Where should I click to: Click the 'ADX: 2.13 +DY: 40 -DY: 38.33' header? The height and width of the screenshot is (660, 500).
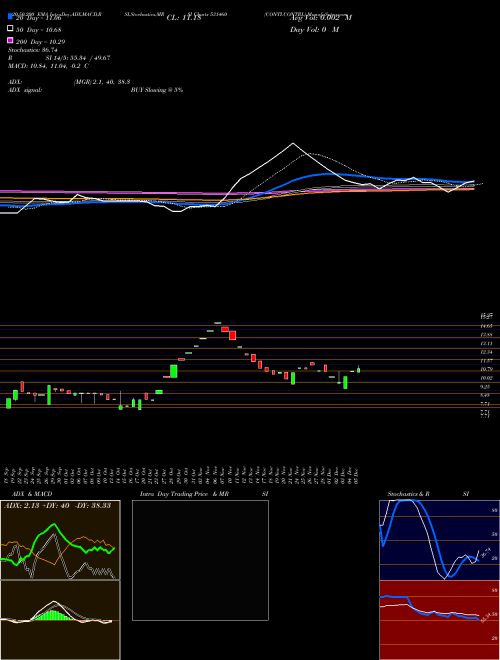click(x=57, y=505)
